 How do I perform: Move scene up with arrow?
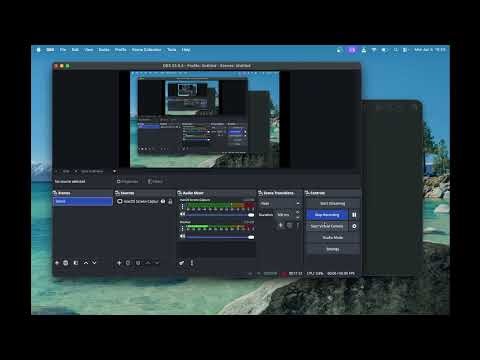point(86,263)
